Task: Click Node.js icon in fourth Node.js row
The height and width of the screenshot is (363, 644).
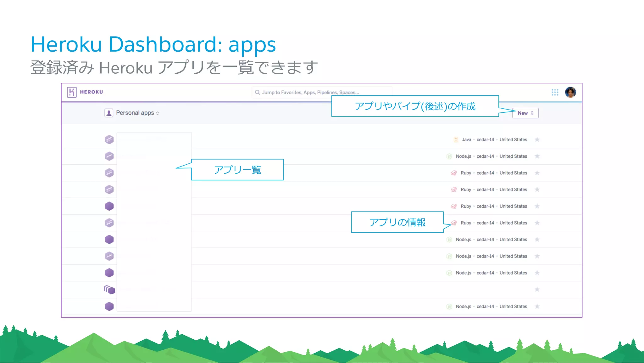Action: (x=449, y=273)
